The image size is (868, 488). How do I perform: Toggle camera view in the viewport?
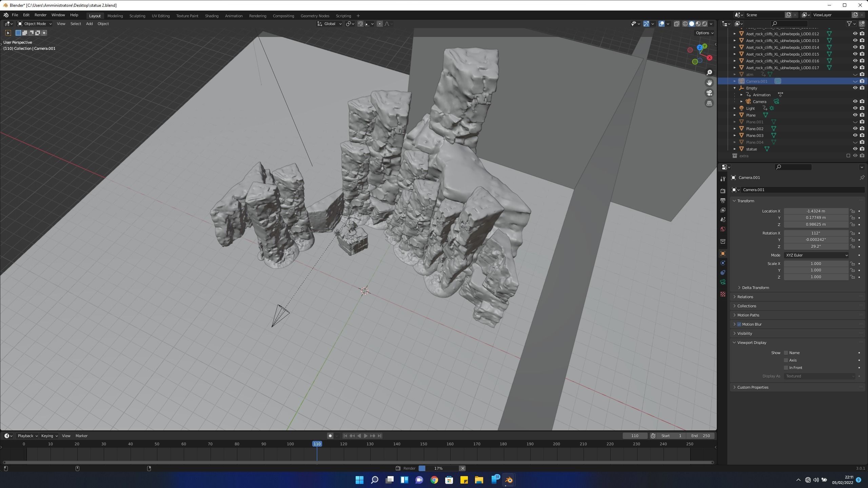709,93
